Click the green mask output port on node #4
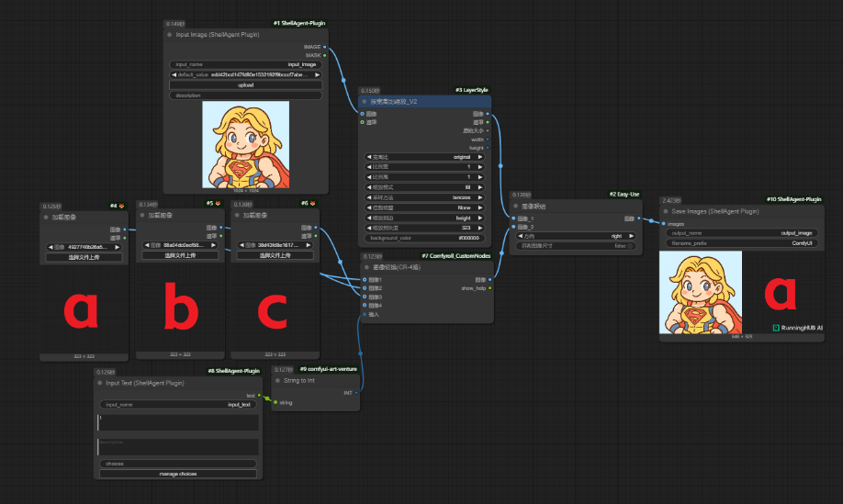Viewport: 843px width, 504px height. point(125,238)
